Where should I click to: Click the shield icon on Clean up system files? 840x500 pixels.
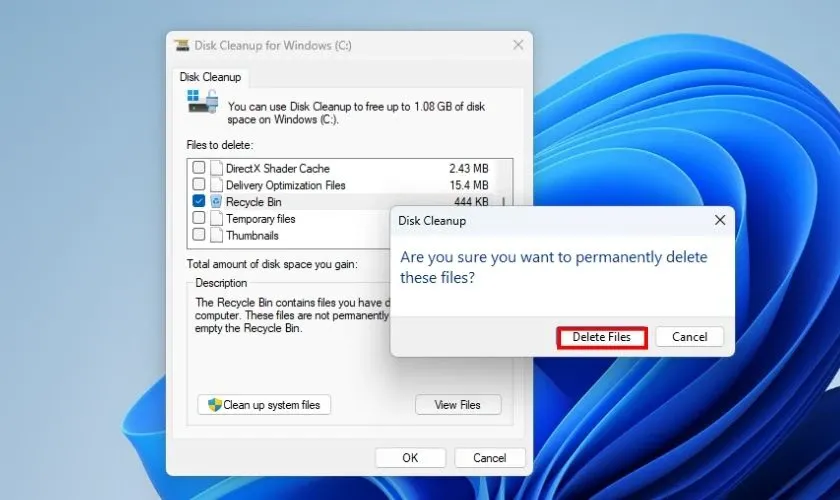(x=213, y=405)
